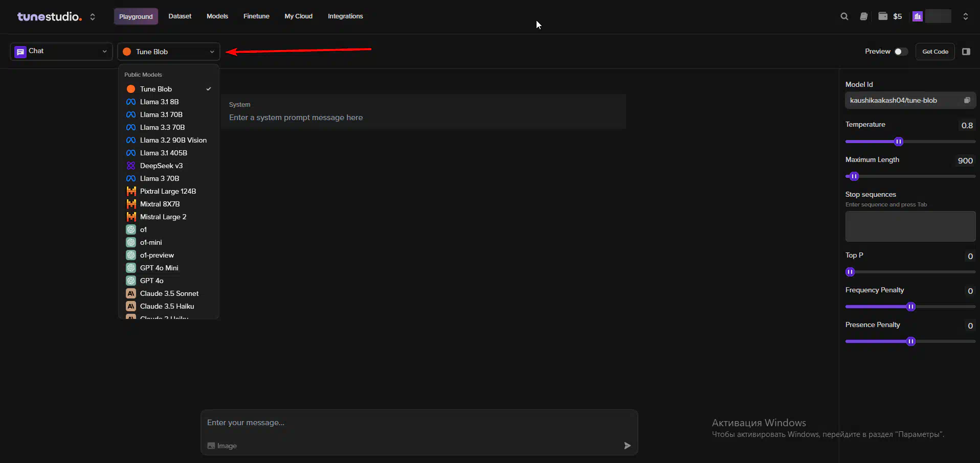Click the Enter your message box
The image size is (980, 463).
click(419, 423)
